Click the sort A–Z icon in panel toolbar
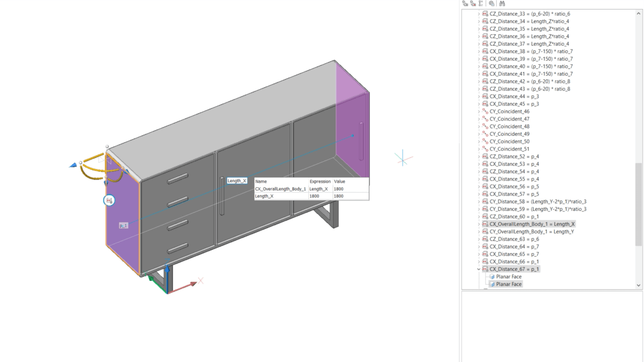 [481, 3]
